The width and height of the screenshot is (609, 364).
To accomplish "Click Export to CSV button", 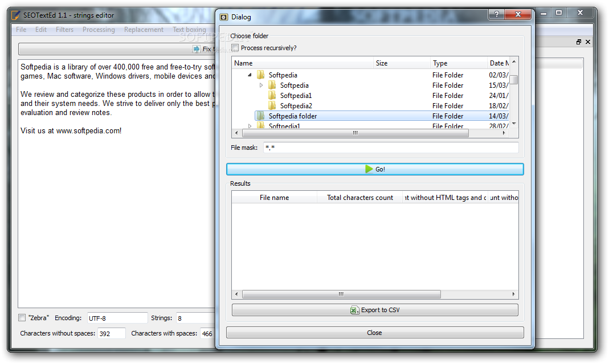I will [x=375, y=310].
